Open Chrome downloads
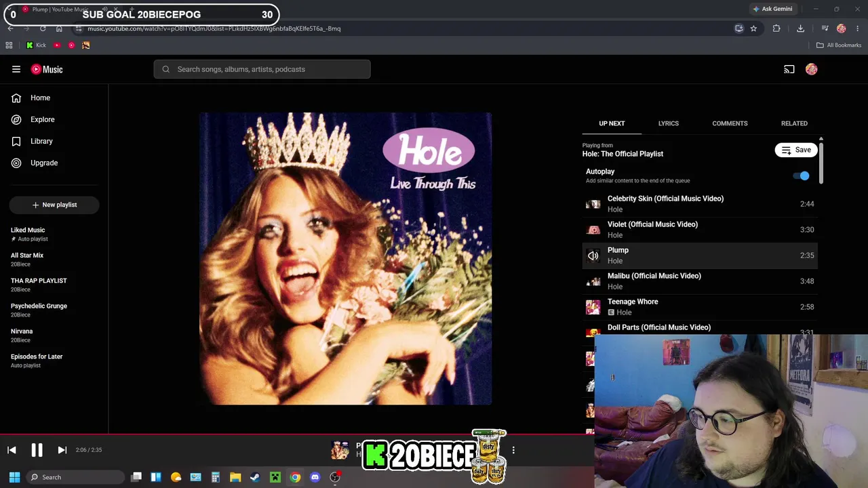 click(x=801, y=28)
